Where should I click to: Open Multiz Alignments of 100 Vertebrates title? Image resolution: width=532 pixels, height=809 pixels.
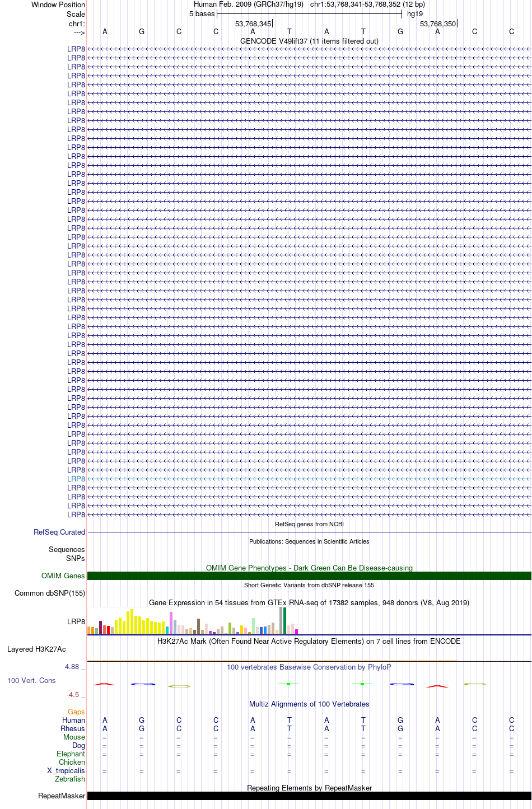coord(309,704)
